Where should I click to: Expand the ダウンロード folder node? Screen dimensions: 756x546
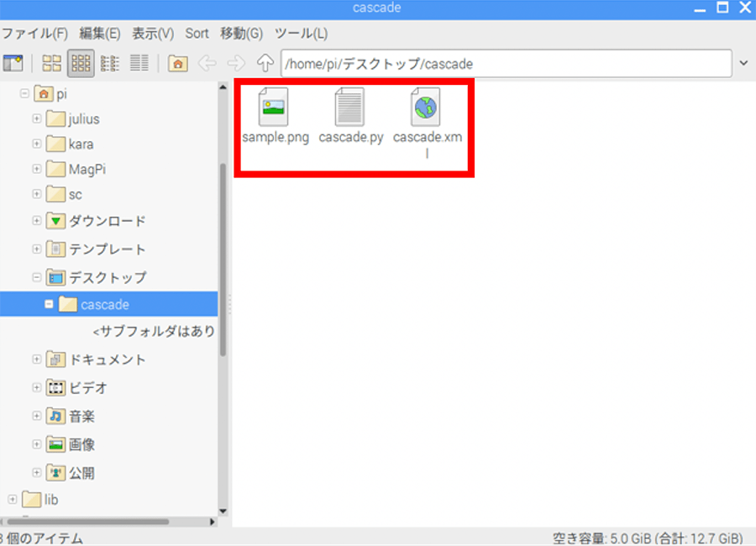point(37,220)
